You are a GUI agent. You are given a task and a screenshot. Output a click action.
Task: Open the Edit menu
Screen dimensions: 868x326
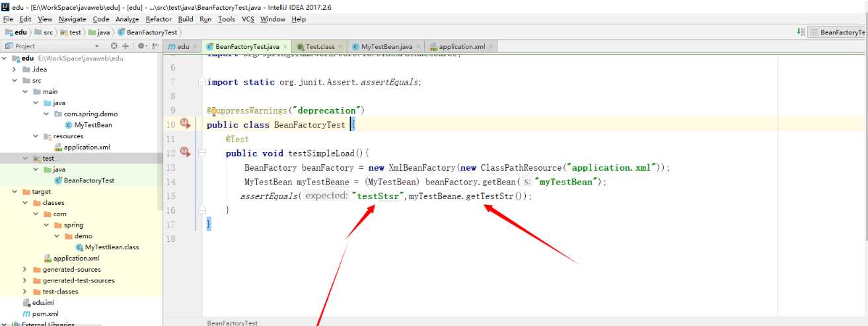tap(25, 19)
